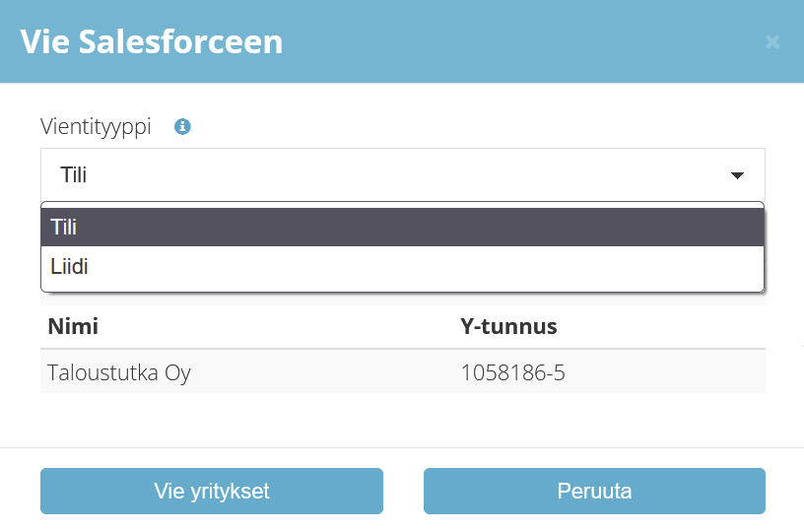Click the Vie yritykset button
The image size is (804, 532).
[x=212, y=491]
